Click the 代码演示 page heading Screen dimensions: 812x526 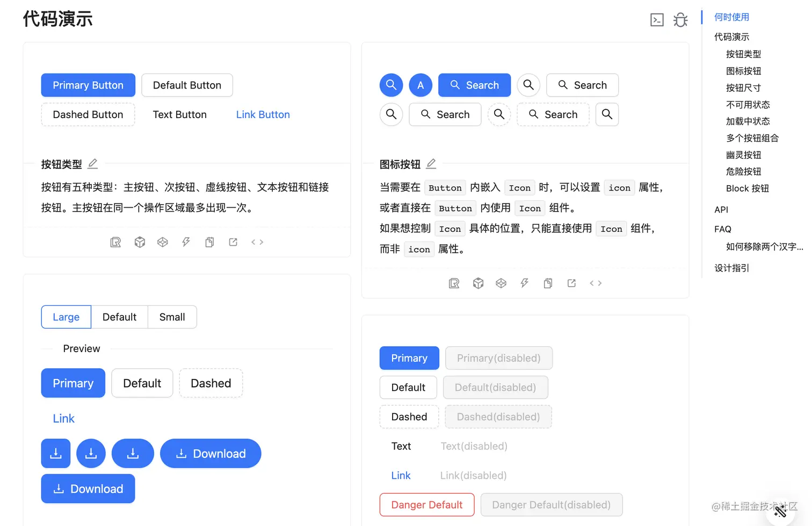(x=58, y=19)
